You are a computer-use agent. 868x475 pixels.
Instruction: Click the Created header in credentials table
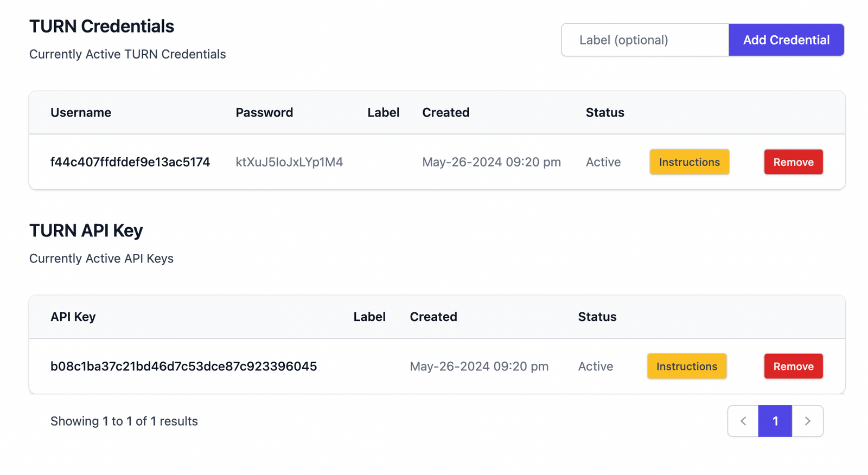point(445,113)
